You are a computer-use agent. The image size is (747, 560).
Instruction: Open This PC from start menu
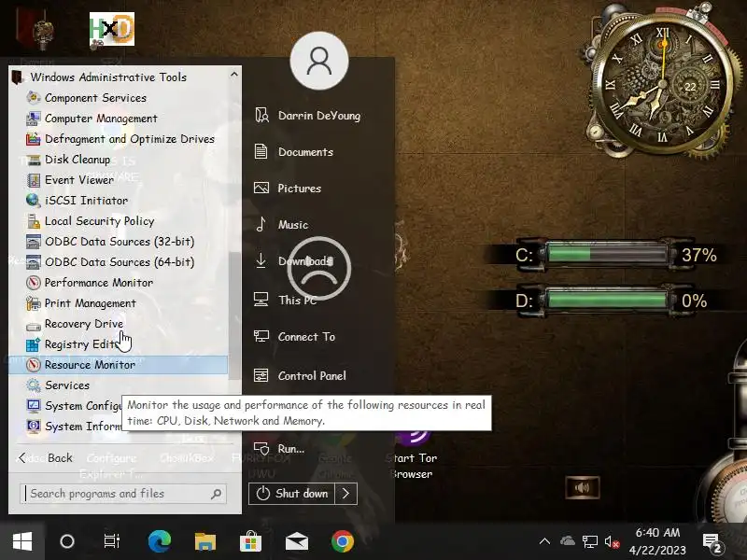pyautogui.click(x=286, y=300)
